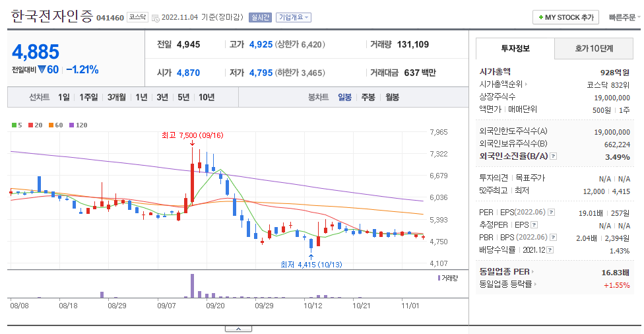Click the red 20-day moving average legend
Viewport: 644px width, 334px height.
36,125
